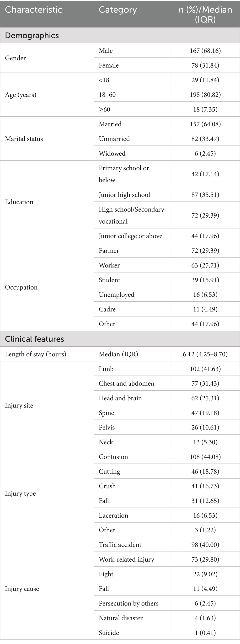Click the Category column header

pyautogui.click(x=118, y=10)
